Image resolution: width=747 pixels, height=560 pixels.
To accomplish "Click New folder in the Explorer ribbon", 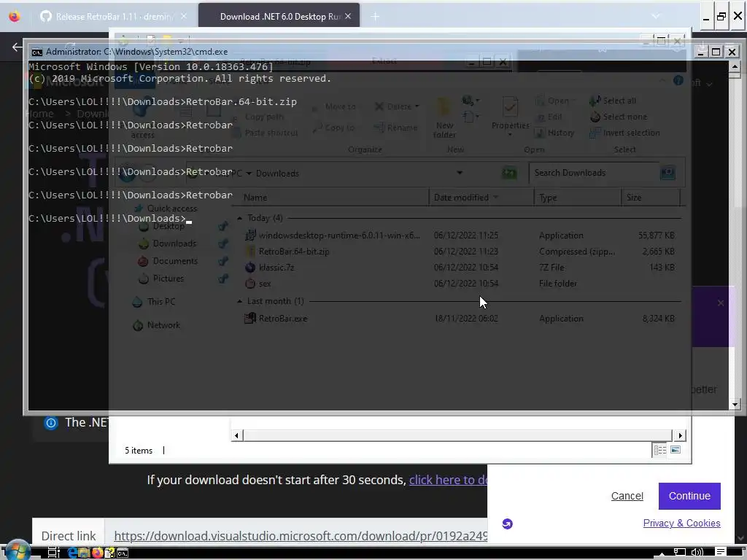I will [444, 118].
